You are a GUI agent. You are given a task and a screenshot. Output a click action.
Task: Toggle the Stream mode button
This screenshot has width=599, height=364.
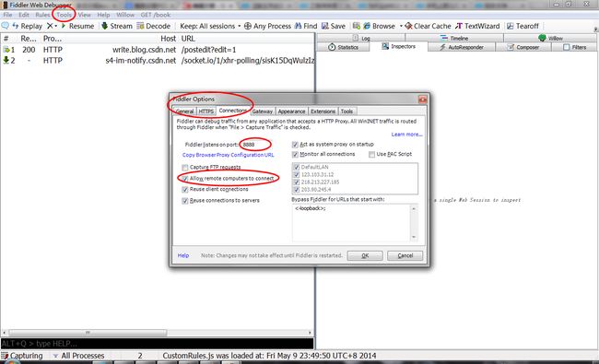coord(116,26)
